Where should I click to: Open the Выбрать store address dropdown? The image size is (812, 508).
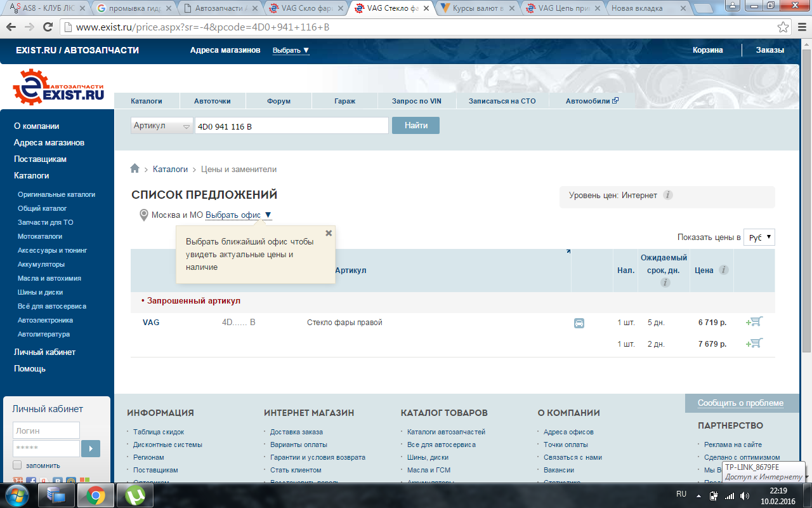tap(291, 50)
